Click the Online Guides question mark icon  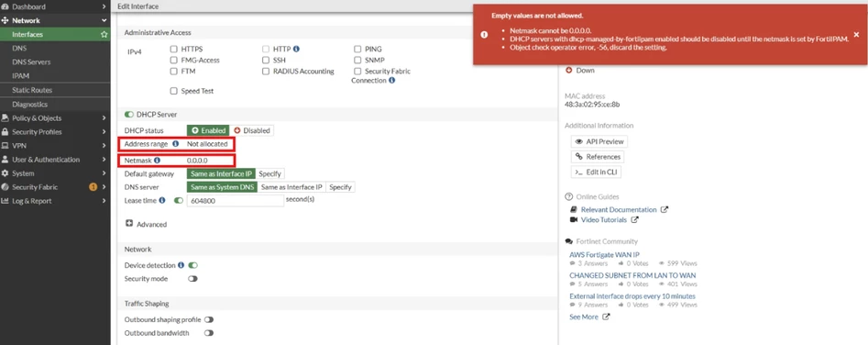568,196
